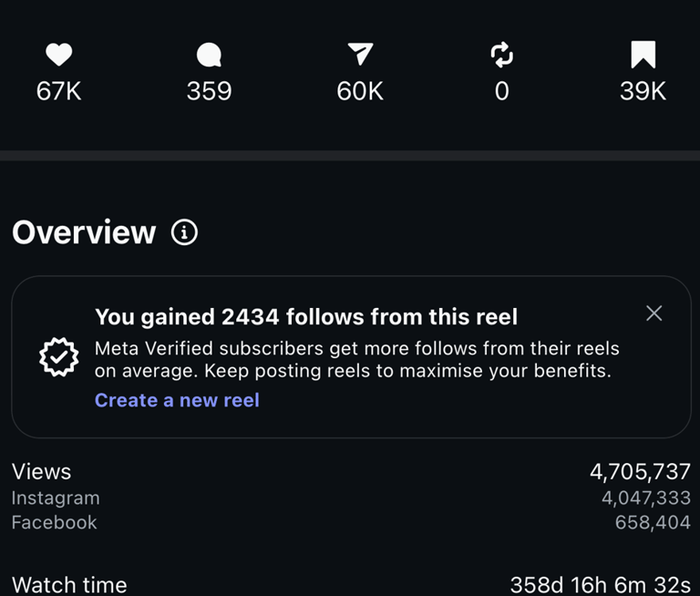Tap the Overview heading

tap(84, 232)
